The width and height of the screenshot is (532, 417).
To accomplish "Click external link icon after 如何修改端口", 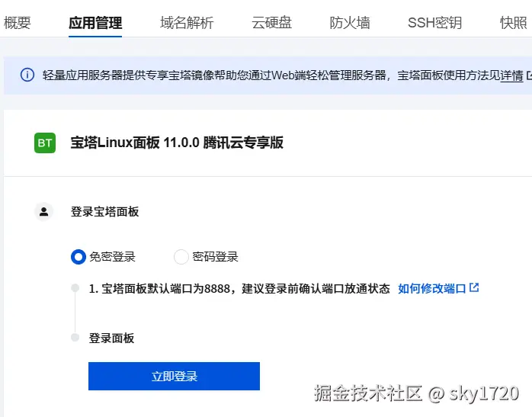I will click(x=475, y=288).
